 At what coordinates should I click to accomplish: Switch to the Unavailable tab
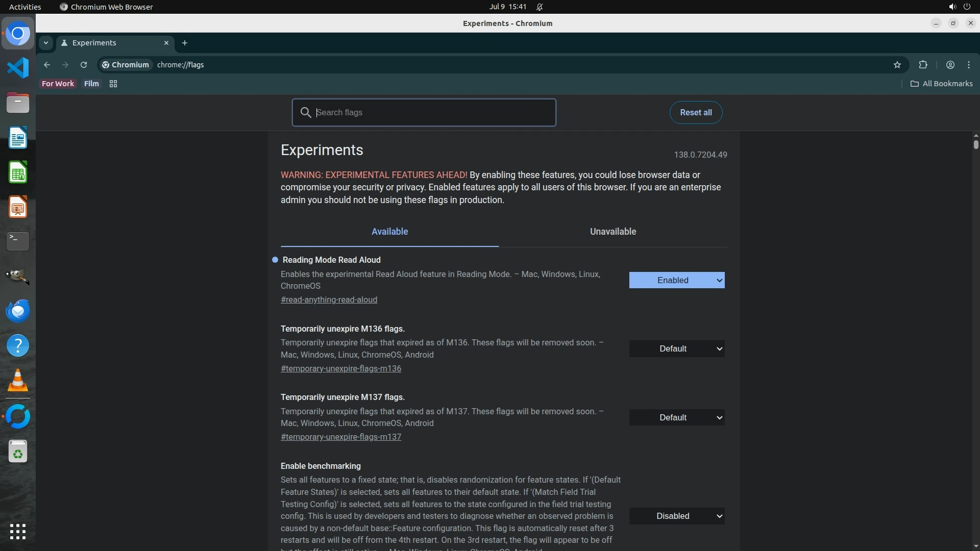612,232
